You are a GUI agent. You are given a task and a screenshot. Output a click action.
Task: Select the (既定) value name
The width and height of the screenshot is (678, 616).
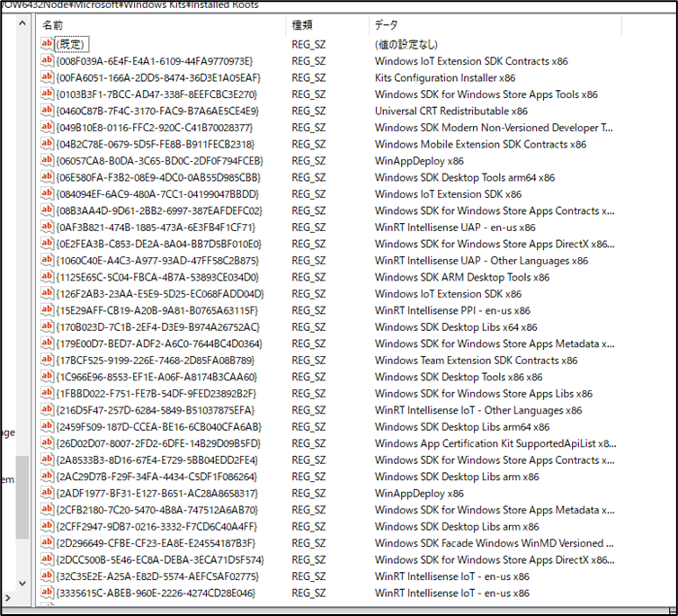72,44
